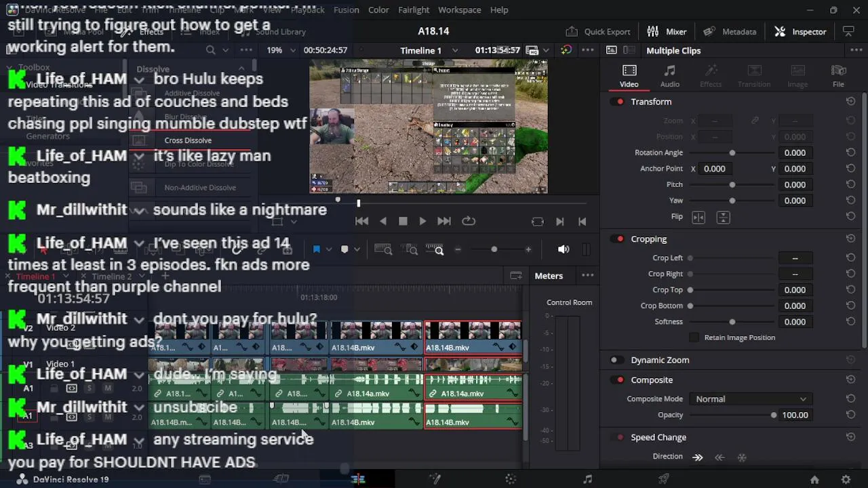Reset Rotation Angle with its reset icon

850,152
